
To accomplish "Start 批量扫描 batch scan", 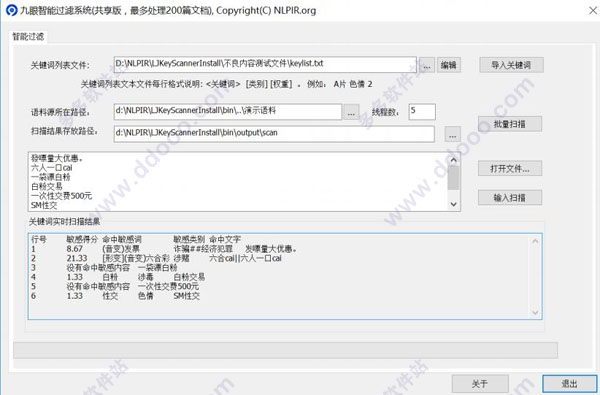I will click(510, 124).
